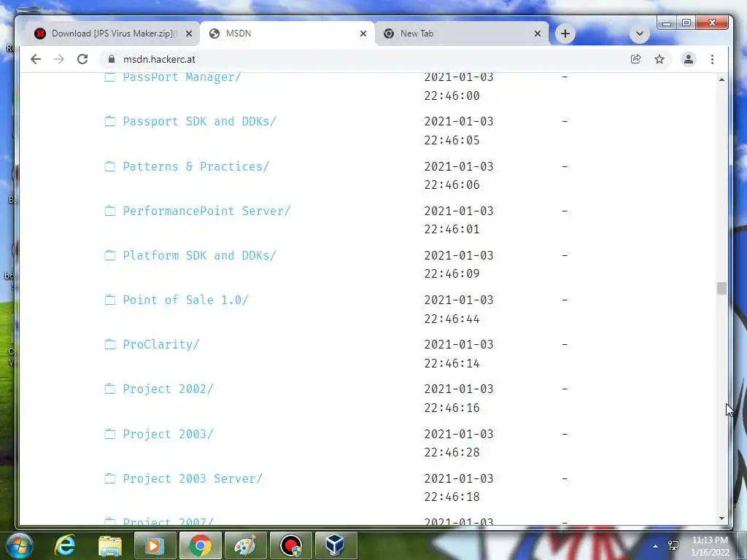The width and height of the screenshot is (747, 560).
Task: Click the Chrome icon in taskbar
Action: (x=200, y=545)
